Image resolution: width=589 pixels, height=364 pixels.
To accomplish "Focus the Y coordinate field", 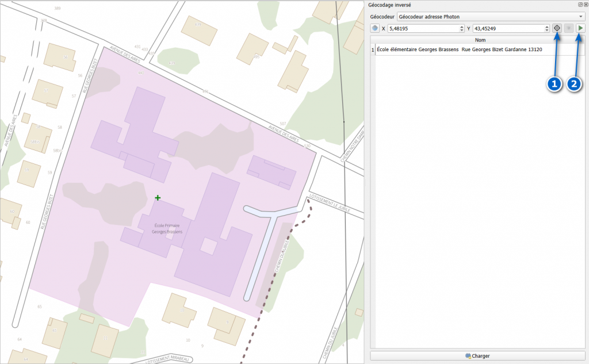I will 507,28.
